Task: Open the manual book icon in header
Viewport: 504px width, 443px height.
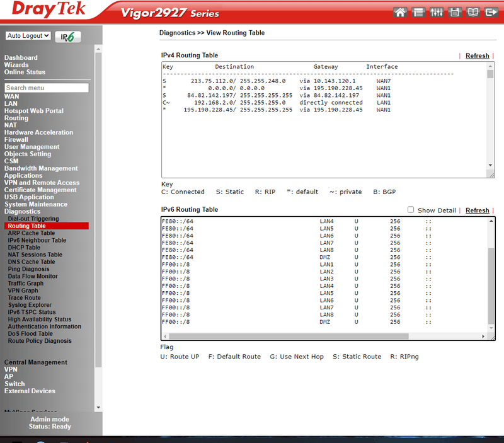Action: point(473,12)
